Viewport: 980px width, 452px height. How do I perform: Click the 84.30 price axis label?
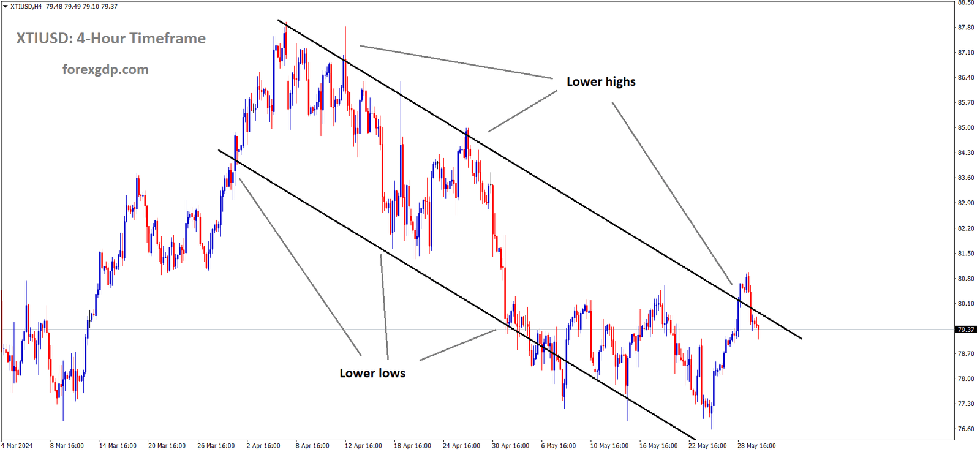click(x=966, y=153)
